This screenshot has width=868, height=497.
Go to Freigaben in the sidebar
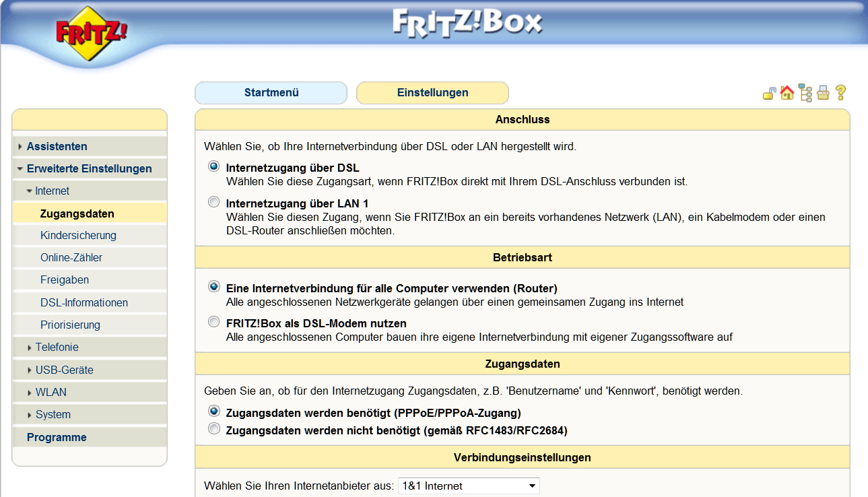(x=90, y=280)
